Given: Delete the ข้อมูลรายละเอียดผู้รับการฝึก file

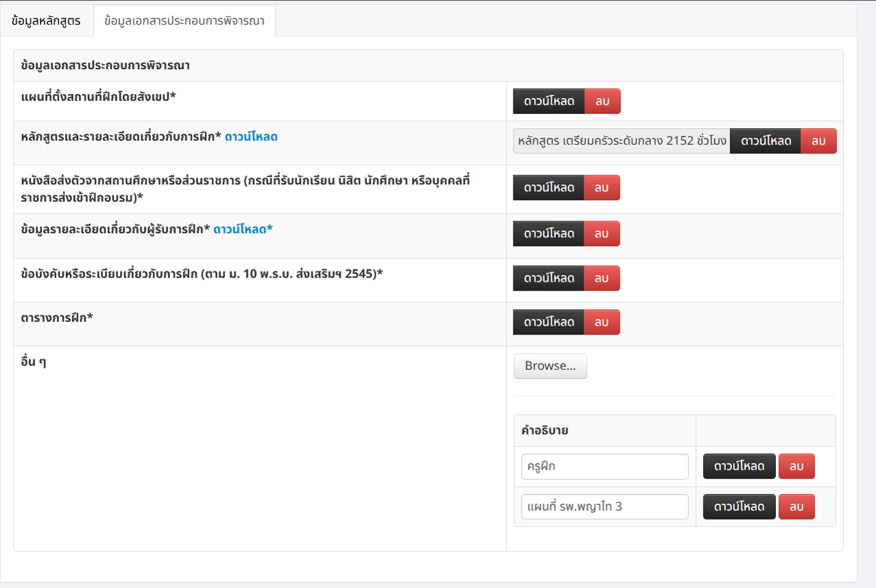Looking at the screenshot, I should coord(603,233).
